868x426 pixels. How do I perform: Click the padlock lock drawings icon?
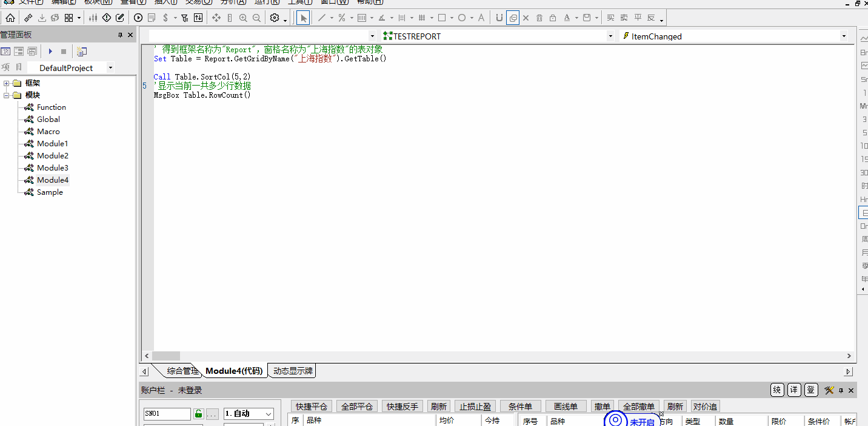[x=553, y=18]
